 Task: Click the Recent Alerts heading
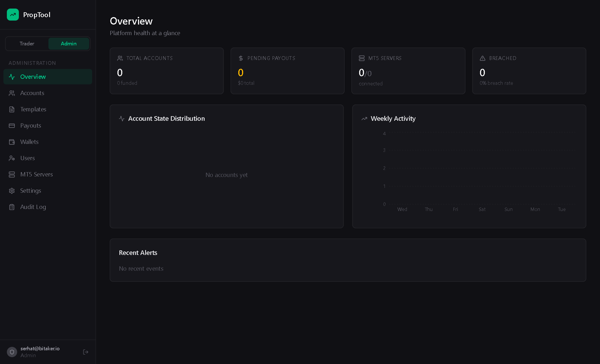138,253
